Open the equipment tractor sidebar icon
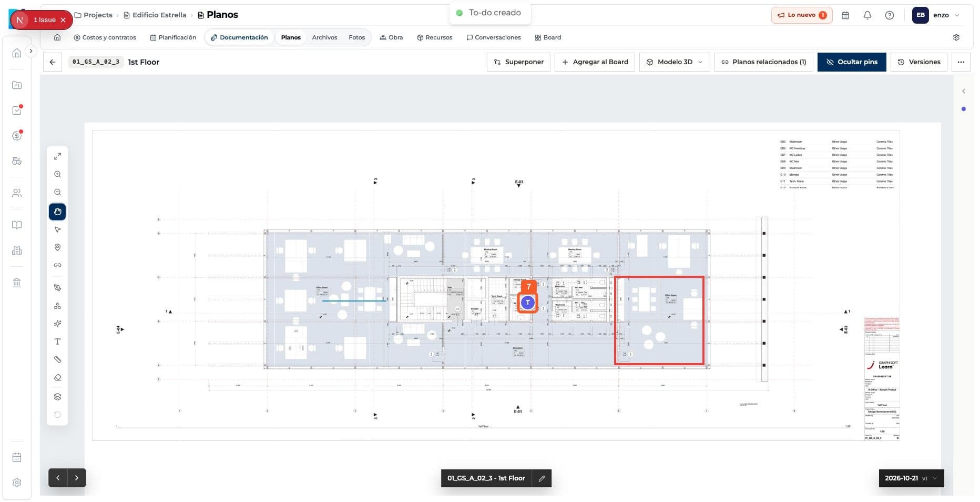980x502 pixels. coord(17,161)
